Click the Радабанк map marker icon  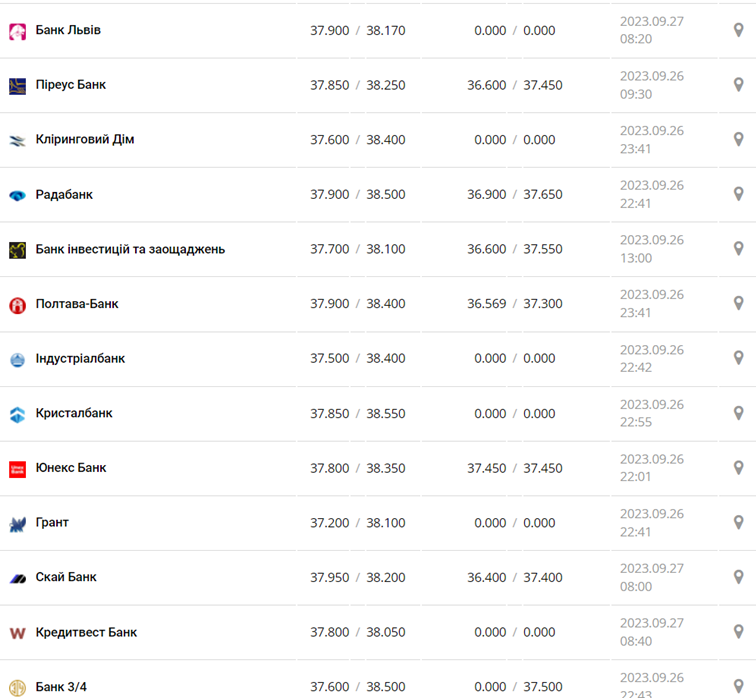[x=739, y=194]
